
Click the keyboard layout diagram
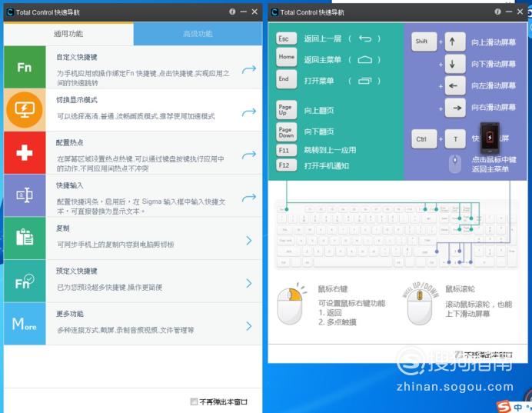[397, 235]
